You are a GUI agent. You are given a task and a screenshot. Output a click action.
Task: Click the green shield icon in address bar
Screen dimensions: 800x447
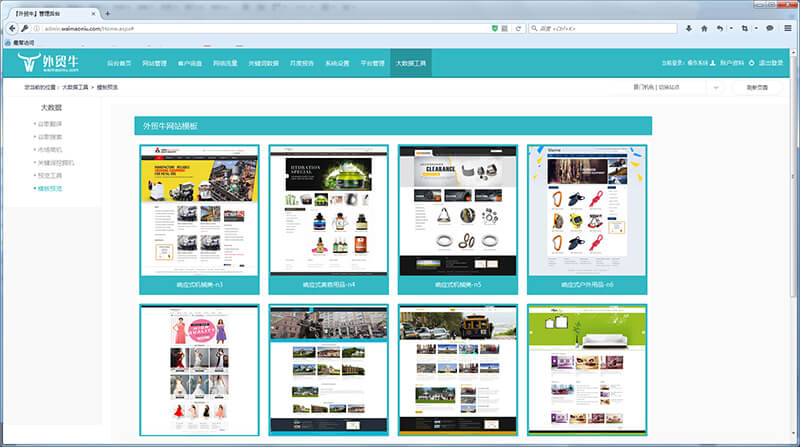tap(496, 28)
